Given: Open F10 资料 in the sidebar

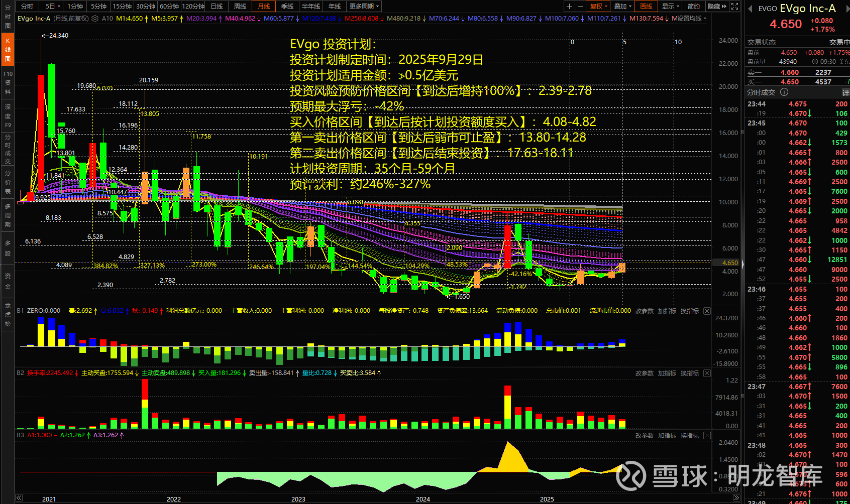Looking at the screenshot, I should [x=8, y=83].
